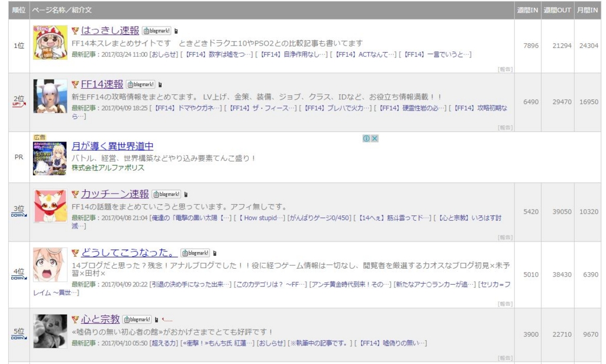Viewport: 606px width, 364px height.
Task: Open article link アンチ黄金時代到来！その…
Action: 350,285
